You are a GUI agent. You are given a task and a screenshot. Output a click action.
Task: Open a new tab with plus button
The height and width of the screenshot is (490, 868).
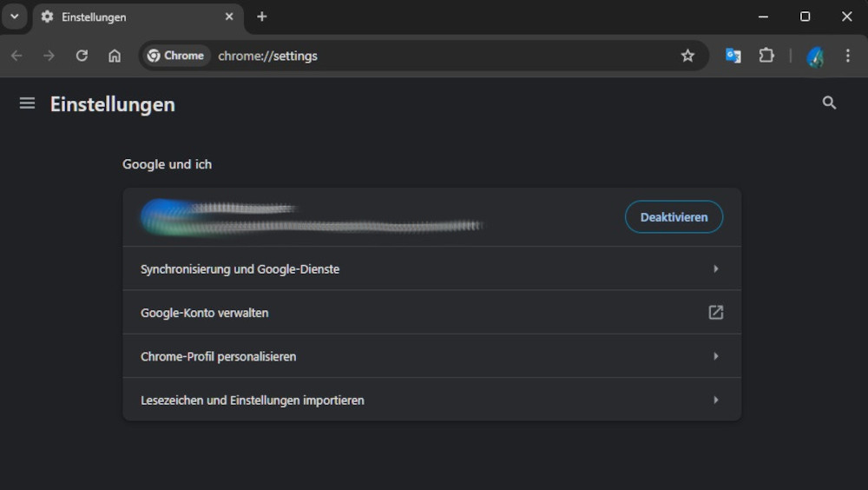262,17
